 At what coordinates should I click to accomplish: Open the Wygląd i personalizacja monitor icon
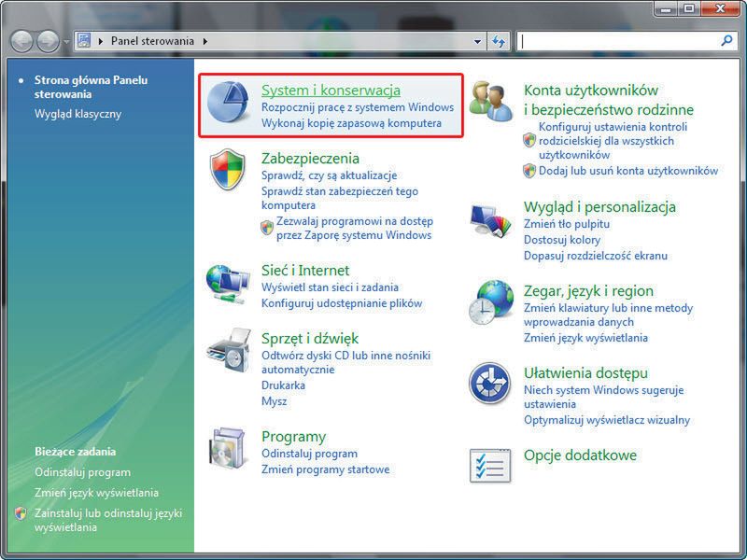(x=491, y=220)
